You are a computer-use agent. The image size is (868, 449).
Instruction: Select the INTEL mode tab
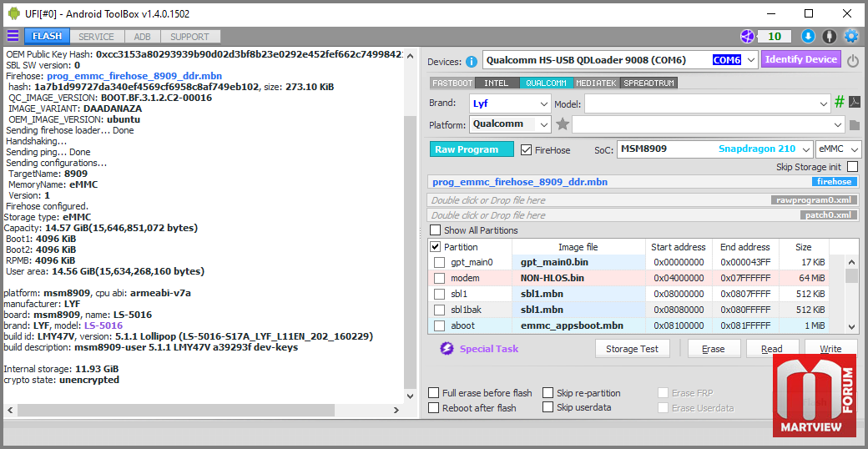pos(497,83)
